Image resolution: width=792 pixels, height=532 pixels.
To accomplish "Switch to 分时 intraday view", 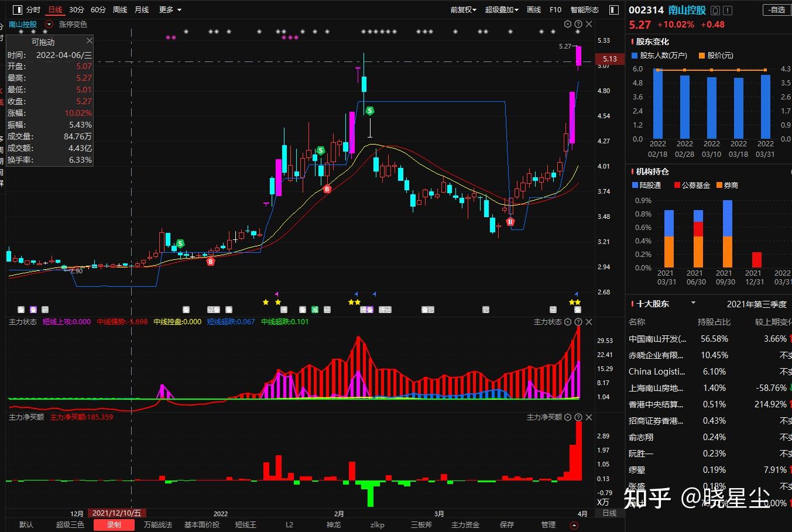I will pyautogui.click(x=33, y=10).
